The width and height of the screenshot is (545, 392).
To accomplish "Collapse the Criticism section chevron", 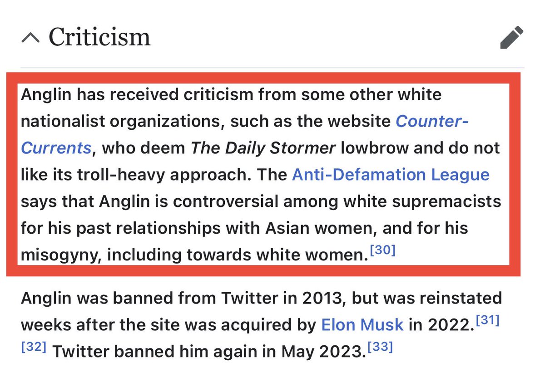I will point(31,38).
